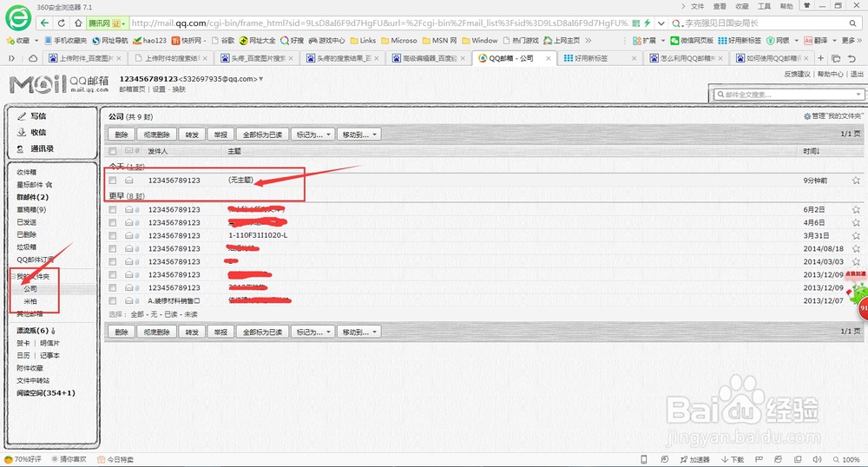Screen dimensions: 868x467
Task: Click the browser address bar URL
Action: (x=379, y=23)
